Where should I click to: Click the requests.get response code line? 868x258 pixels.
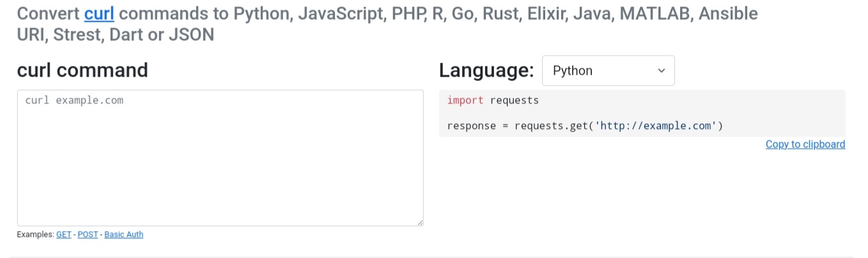pyautogui.click(x=585, y=126)
